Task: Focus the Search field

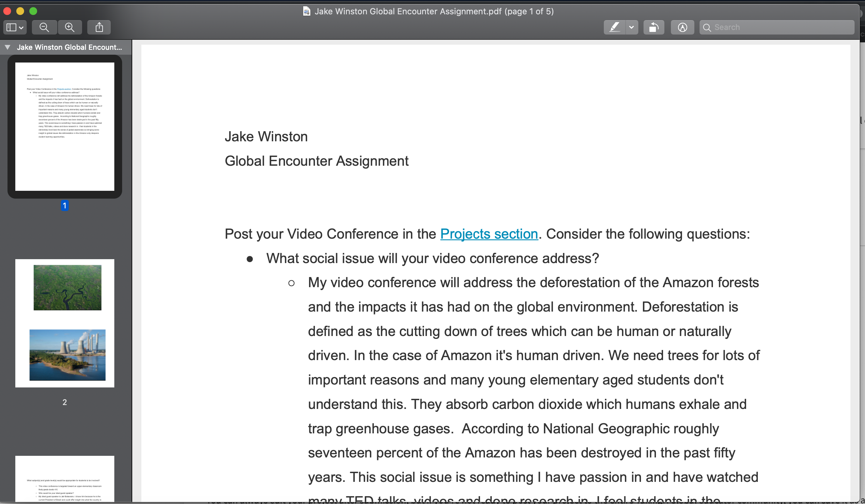Action: [777, 27]
